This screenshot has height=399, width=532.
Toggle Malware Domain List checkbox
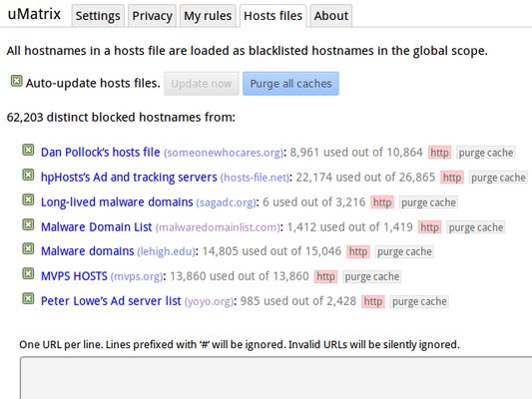pos(28,224)
